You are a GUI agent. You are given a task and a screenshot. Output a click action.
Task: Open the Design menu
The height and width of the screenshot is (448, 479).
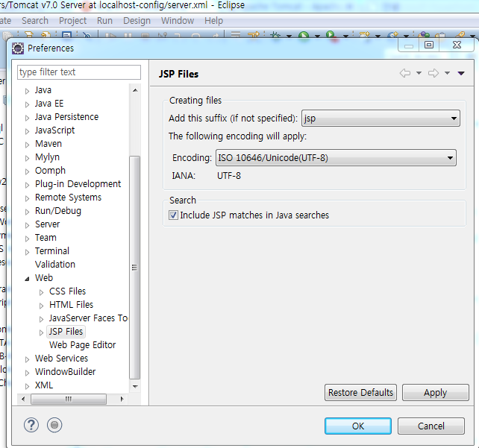tap(137, 21)
